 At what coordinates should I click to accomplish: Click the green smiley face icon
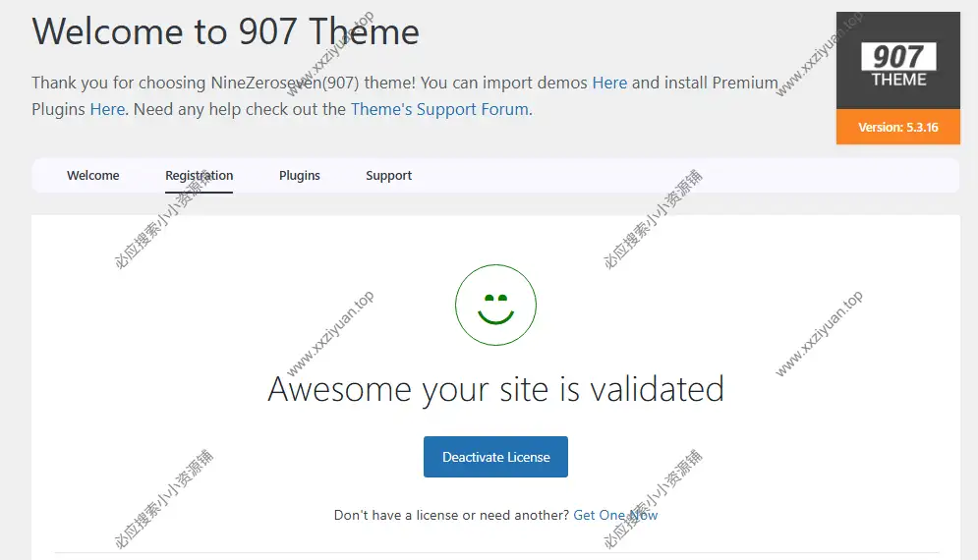coord(495,305)
